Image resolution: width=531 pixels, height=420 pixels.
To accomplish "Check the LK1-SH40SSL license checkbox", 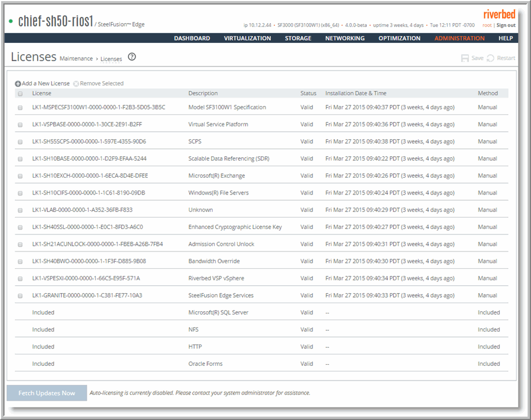I will pos(20,227).
